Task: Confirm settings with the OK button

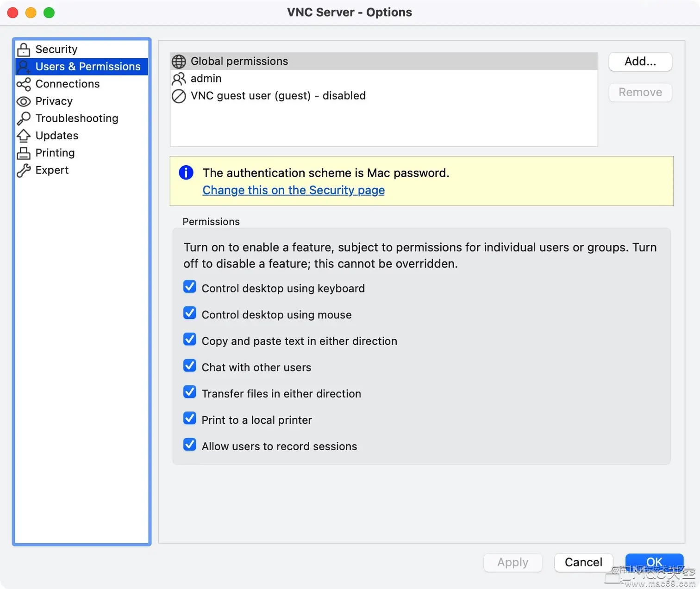Action: point(654,563)
